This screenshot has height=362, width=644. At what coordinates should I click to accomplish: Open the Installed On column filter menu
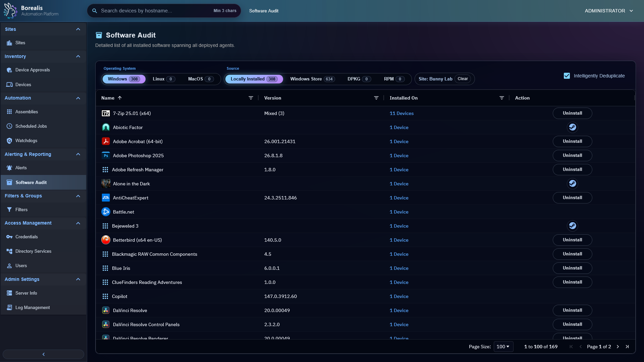[x=502, y=98]
